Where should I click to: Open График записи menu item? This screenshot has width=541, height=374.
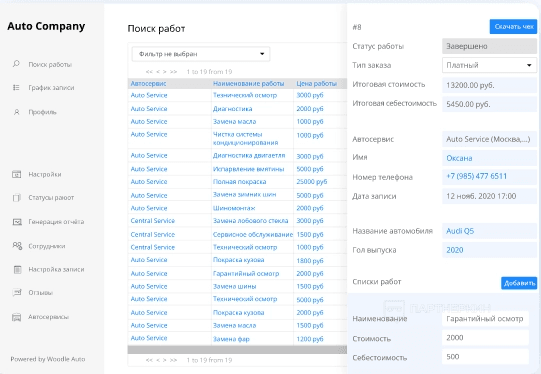coord(51,88)
